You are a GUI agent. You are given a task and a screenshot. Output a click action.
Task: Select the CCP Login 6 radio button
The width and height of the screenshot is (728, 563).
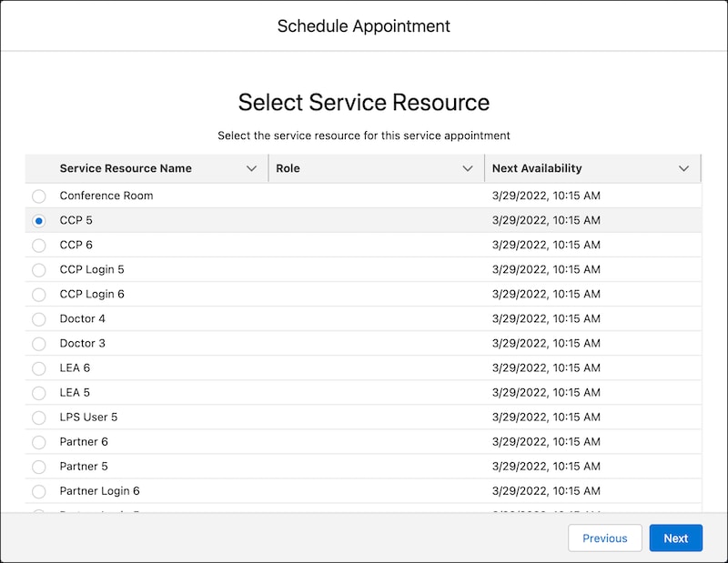coord(39,295)
